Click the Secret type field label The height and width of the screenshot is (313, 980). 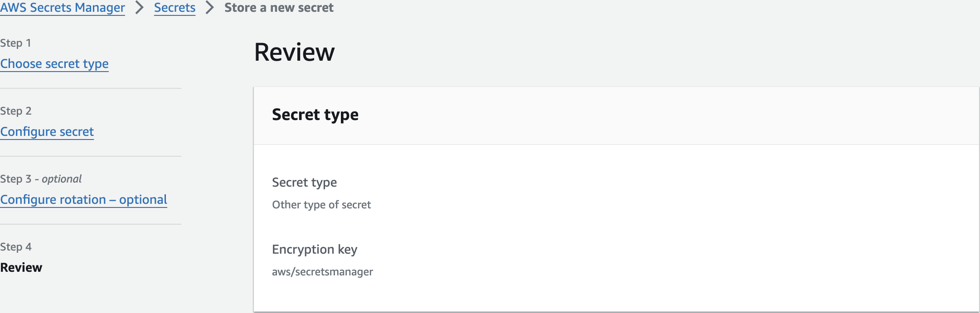304,183
